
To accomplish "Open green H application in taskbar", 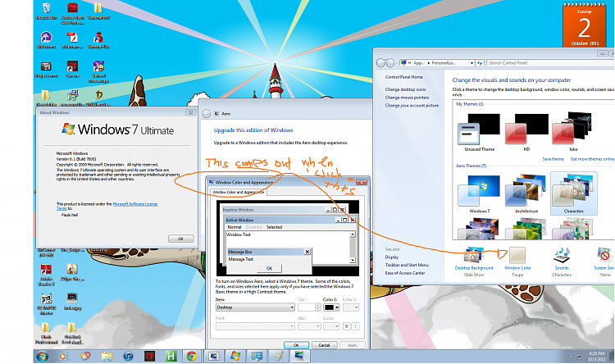I will click(x=171, y=356).
